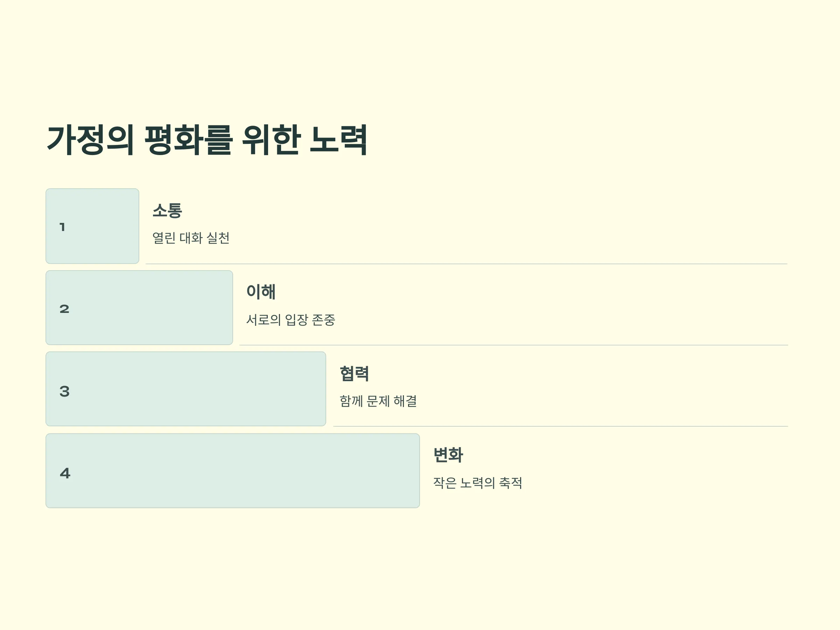Click the number 3 in third box
Image resolution: width=840 pixels, height=630 pixels.
pos(64,391)
